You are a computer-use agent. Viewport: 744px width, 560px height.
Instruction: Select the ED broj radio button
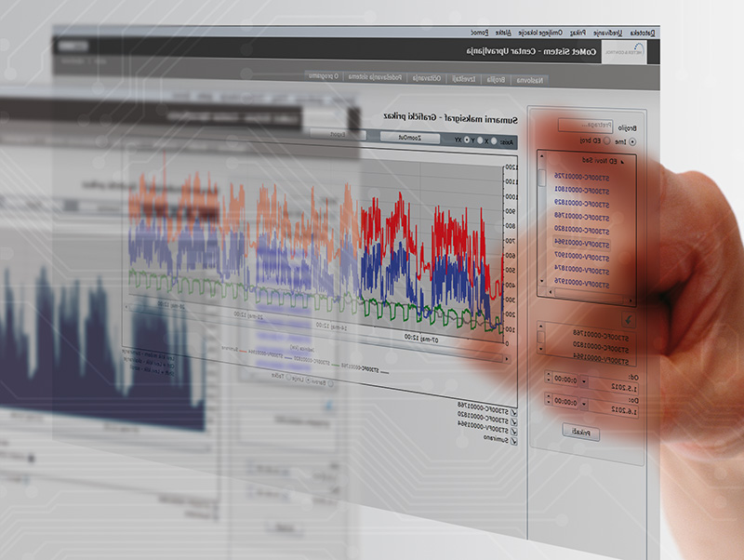pyautogui.click(x=606, y=141)
